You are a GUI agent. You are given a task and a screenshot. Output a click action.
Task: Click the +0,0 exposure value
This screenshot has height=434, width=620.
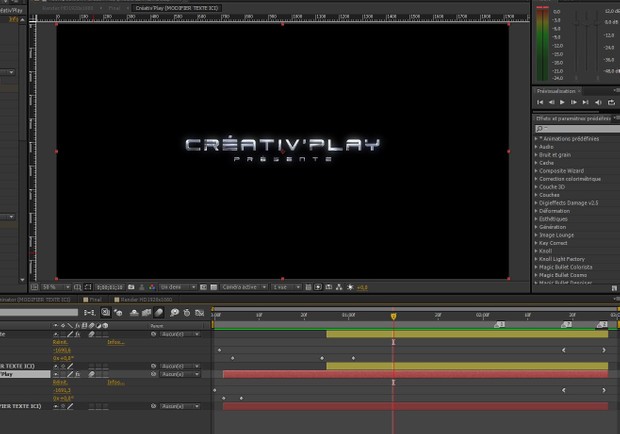tap(363, 287)
